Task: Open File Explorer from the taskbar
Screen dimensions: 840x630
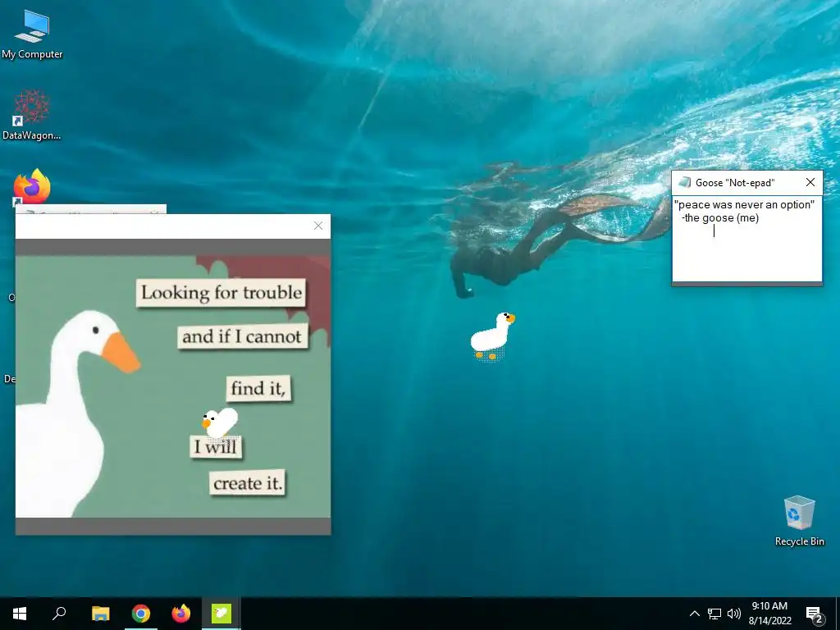Action: tap(100, 614)
